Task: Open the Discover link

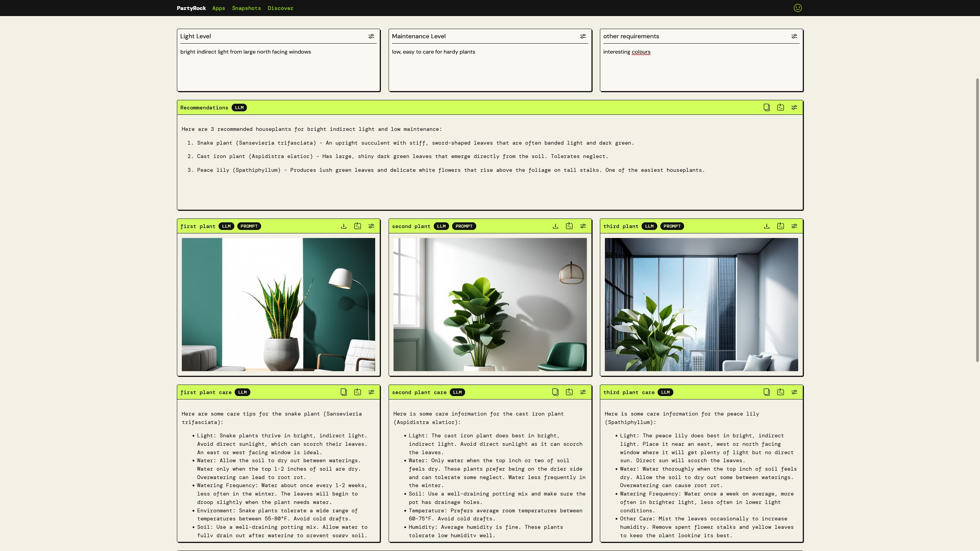Action: tap(280, 8)
